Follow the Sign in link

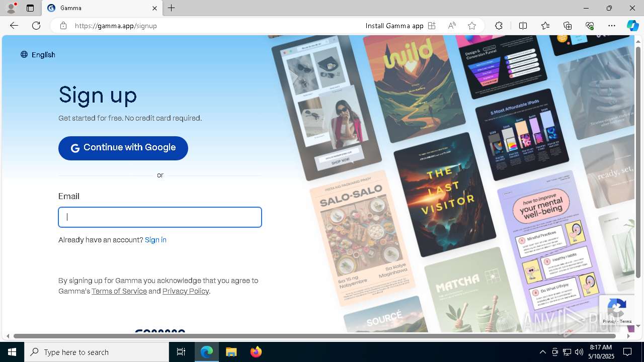click(155, 240)
